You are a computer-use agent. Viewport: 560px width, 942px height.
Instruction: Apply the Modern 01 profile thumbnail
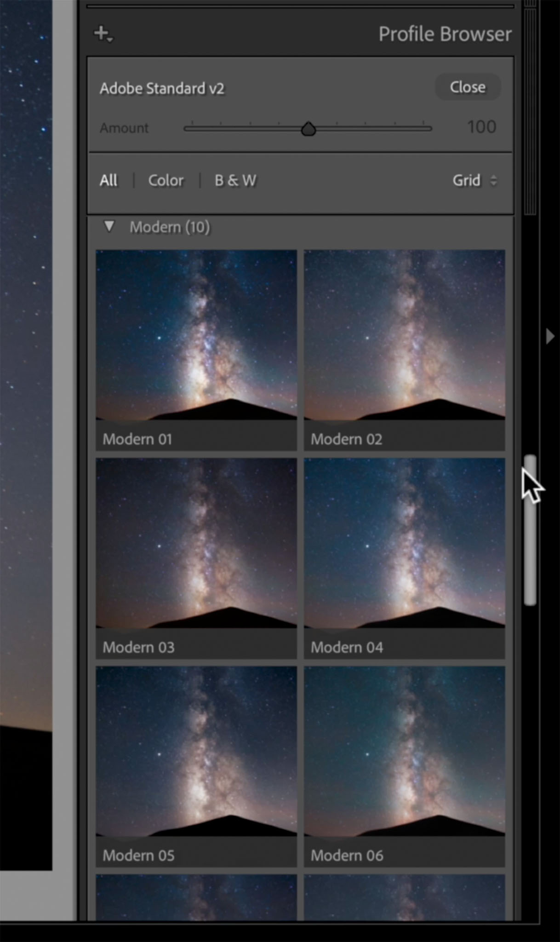coord(196,335)
